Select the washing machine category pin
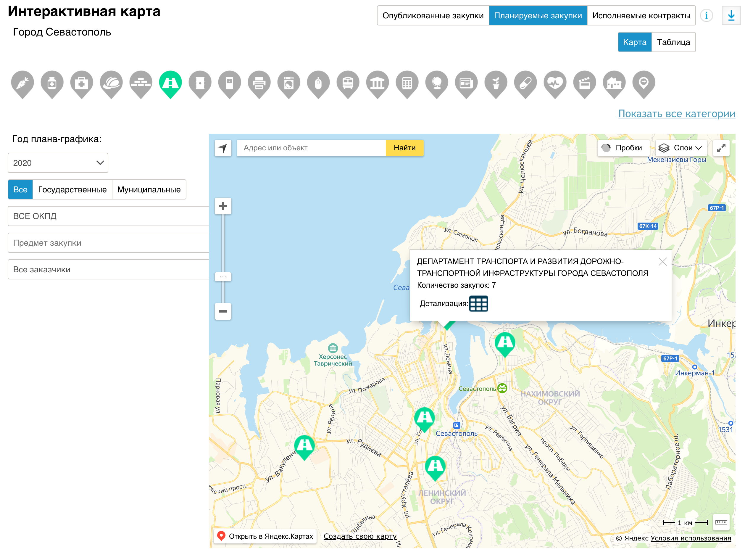The width and height of the screenshot is (745, 560). 289,83
